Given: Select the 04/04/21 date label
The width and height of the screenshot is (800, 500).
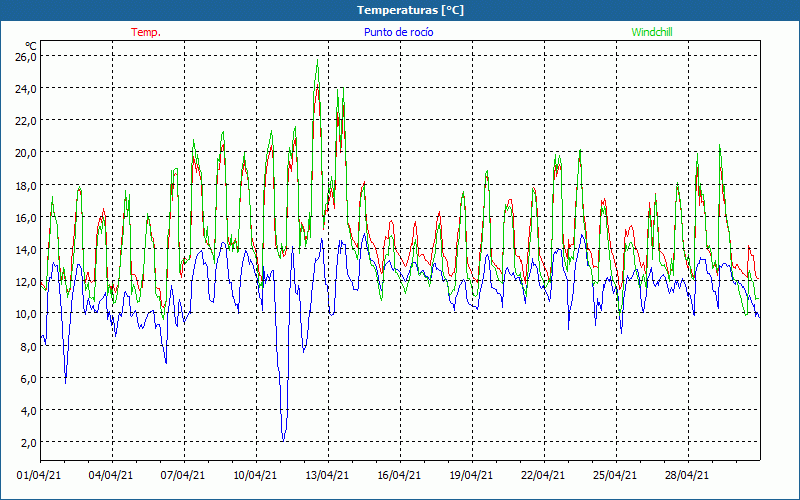Looking at the screenshot, I should [111, 475].
